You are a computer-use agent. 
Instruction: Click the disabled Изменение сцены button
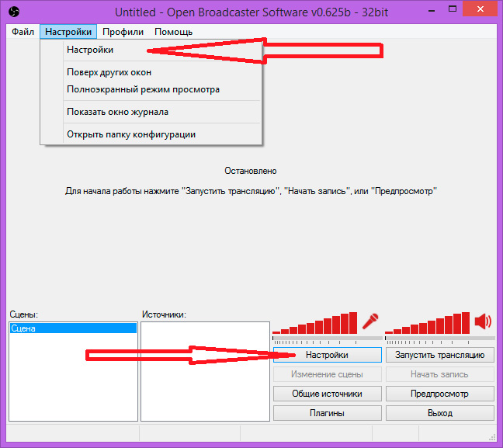328,374
